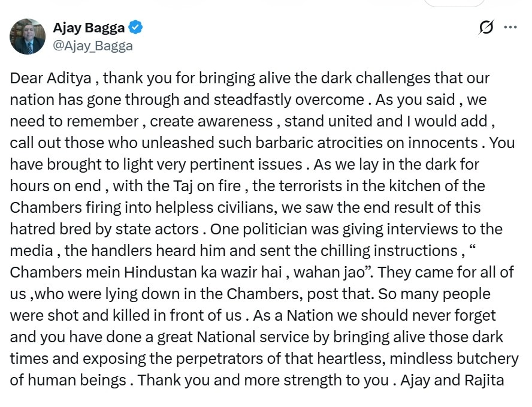Screen dimensions: 532x407
Task: Open the three-dot more options menu
Action: point(510,28)
